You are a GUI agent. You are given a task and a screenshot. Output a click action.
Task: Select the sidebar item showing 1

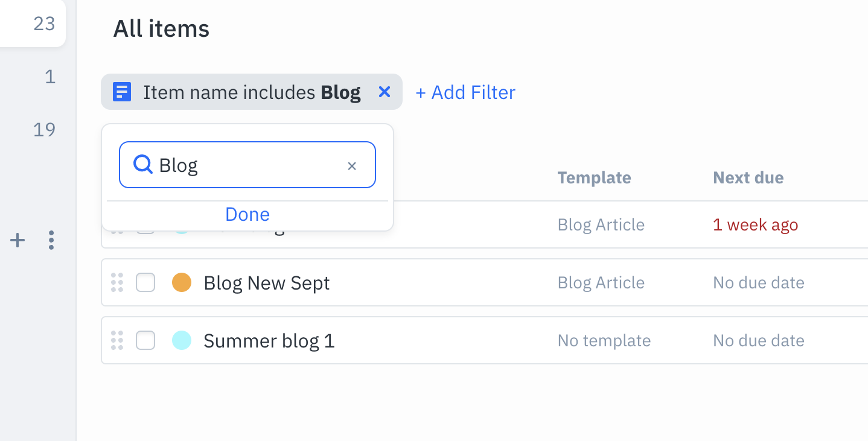click(51, 77)
